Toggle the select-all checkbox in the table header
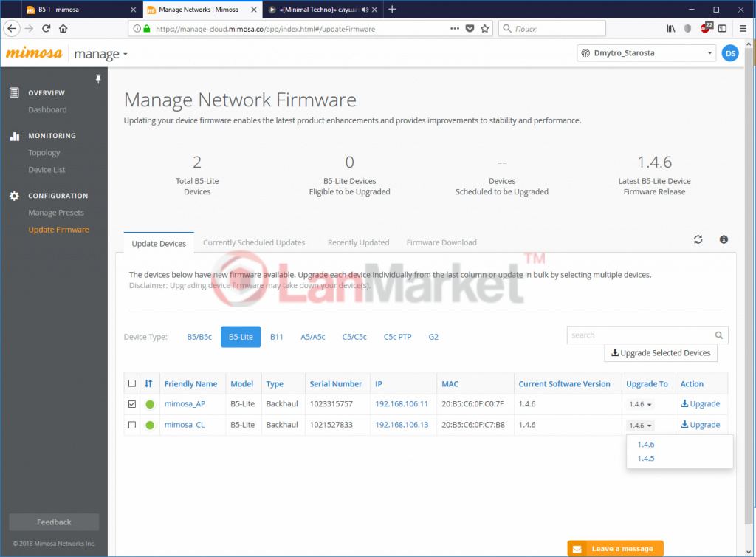The height and width of the screenshot is (557, 756). coord(132,383)
